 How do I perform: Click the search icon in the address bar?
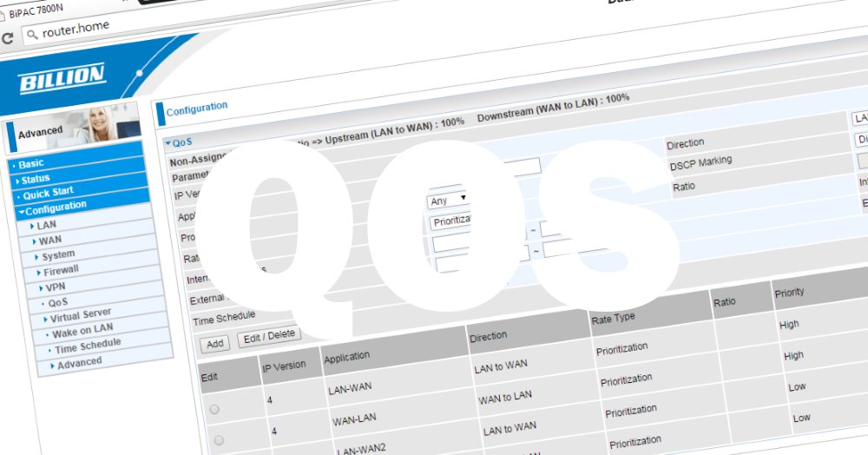(32, 35)
